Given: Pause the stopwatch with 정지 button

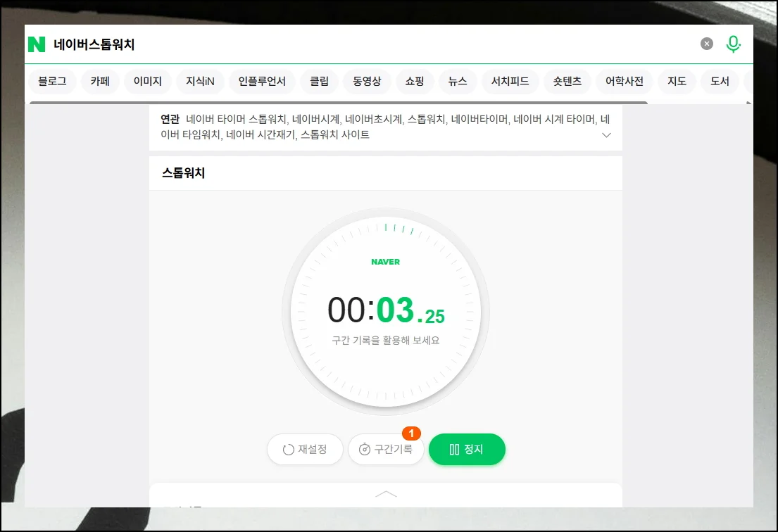Looking at the screenshot, I should pos(467,450).
